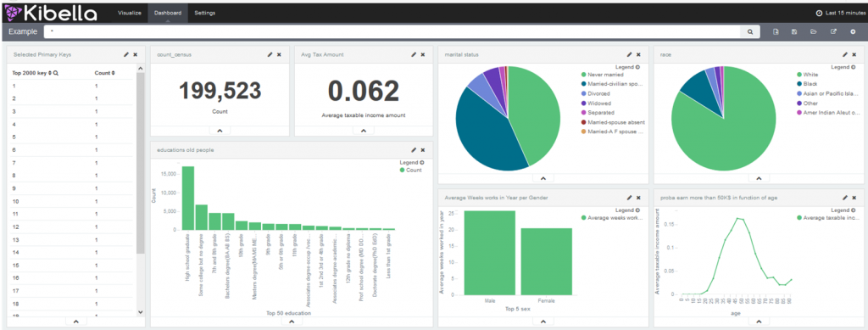This screenshot has height=330, width=868.
Task: Click the Black legend color dot in race
Action: (798, 84)
